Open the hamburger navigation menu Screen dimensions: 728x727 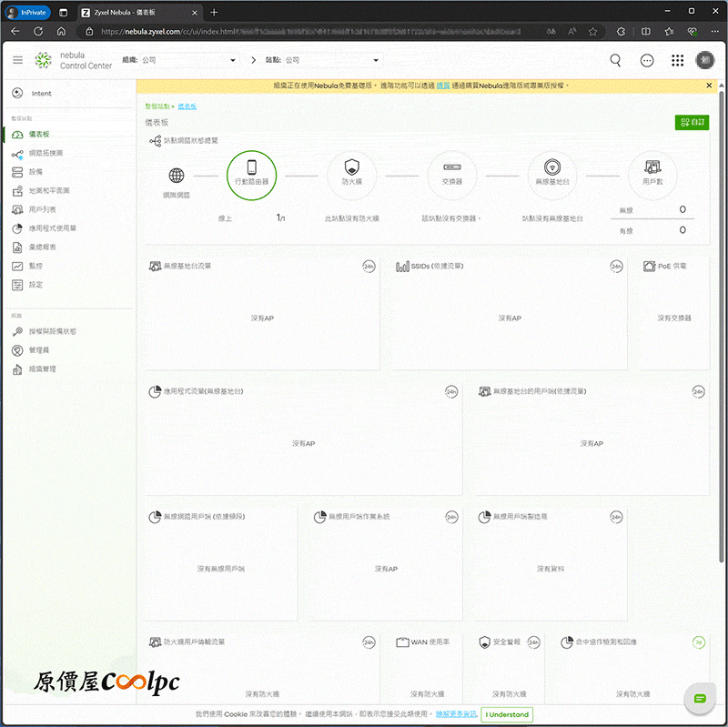(x=17, y=60)
